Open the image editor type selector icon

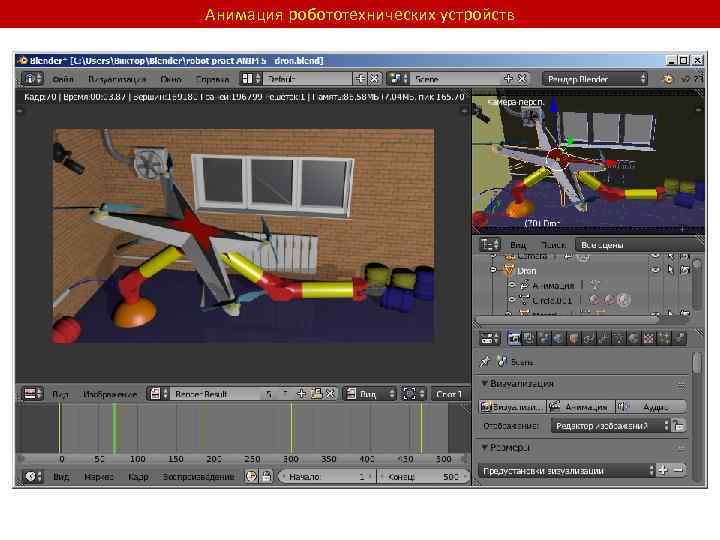coord(33,394)
